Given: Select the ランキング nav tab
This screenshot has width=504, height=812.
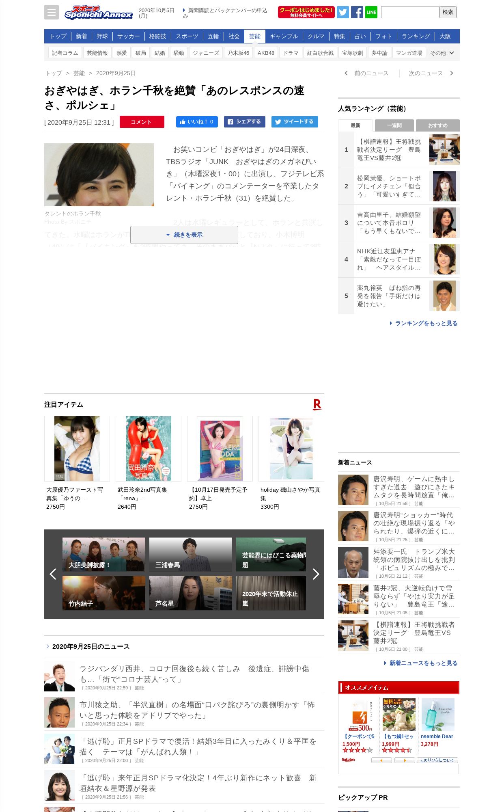Looking at the screenshot, I should (x=416, y=36).
